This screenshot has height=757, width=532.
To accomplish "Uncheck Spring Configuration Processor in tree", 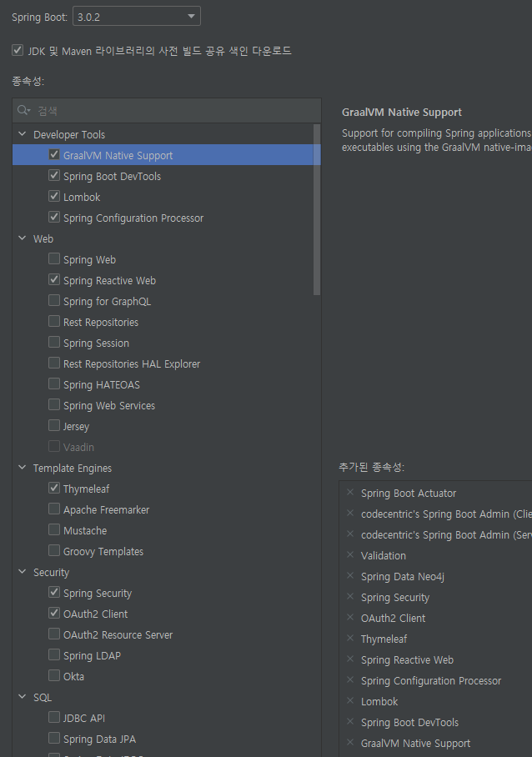I will pos(54,217).
